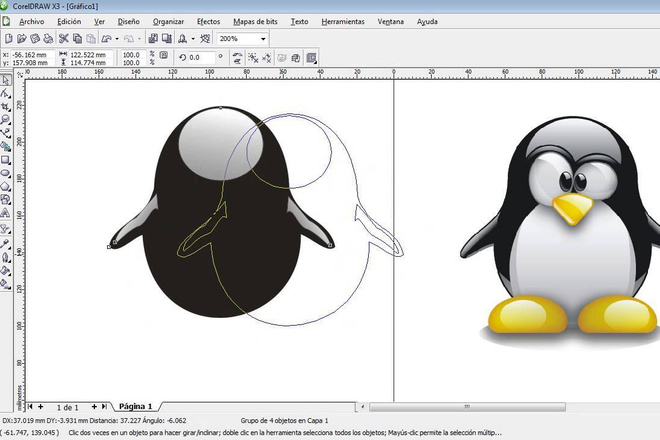This screenshot has width=660, height=440.
Task: Open the Archivo menu
Action: point(32,21)
